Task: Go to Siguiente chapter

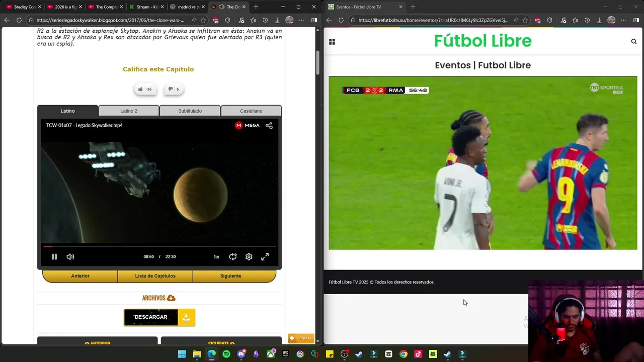Action: [230, 276]
